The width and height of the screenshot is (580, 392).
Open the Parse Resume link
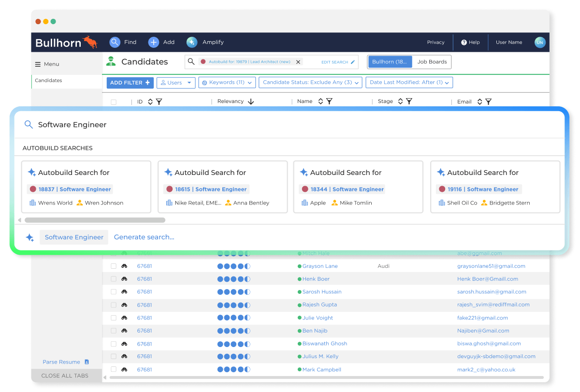point(61,362)
